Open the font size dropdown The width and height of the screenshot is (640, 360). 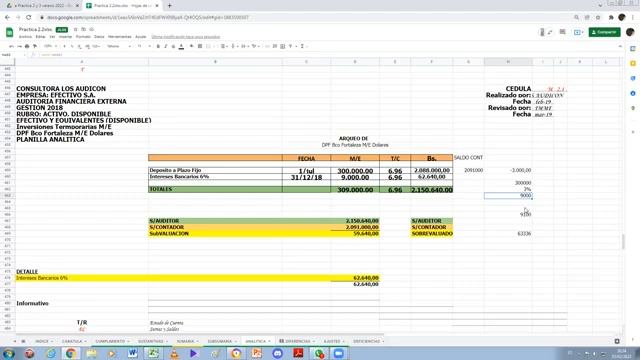[x=144, y=47]
